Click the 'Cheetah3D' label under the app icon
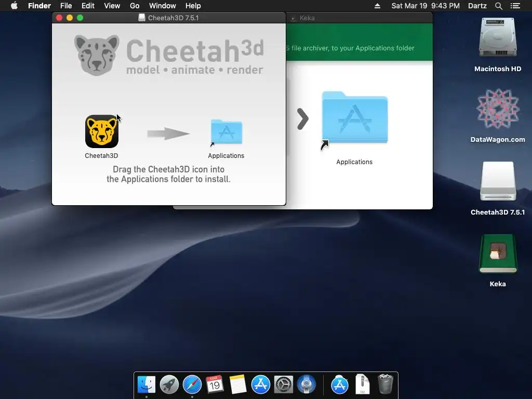 click(101, 156)
